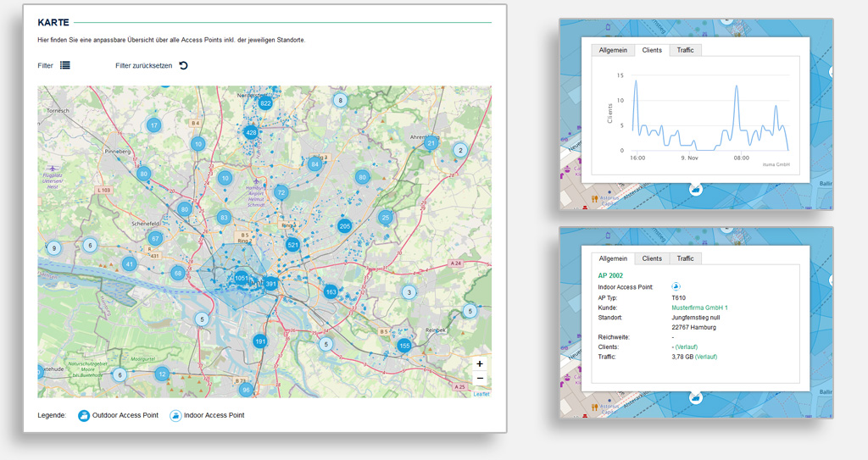Select the 1051 cluster marker on the map

click(242, 279)
